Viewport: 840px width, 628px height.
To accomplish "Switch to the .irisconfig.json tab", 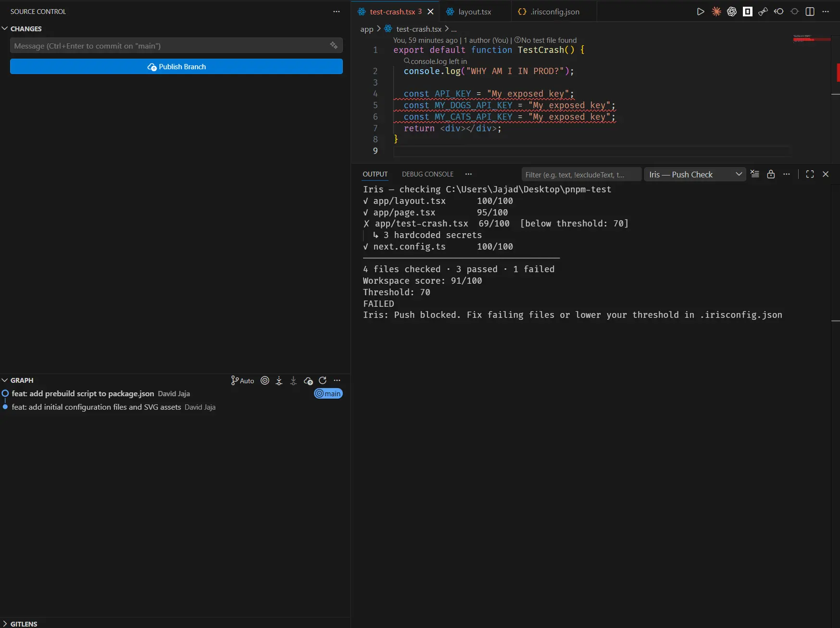I will [555, 12].
